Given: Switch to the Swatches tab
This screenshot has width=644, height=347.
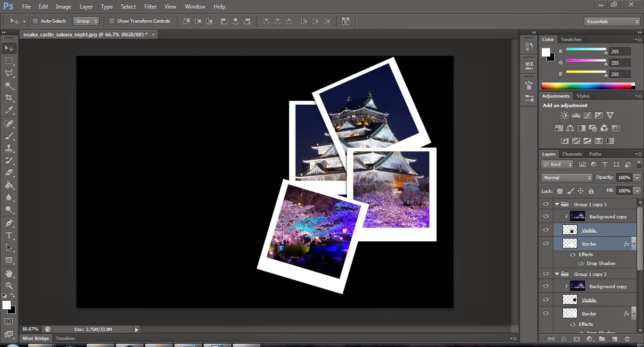Looking at the screenshot, I should (x=571, y=40).
